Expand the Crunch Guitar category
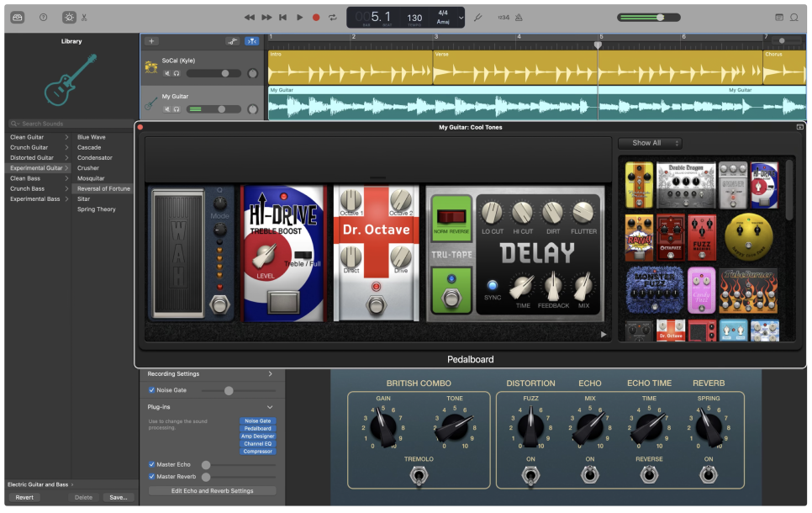This screenshot has height=513, width=812. pyautogui.click(x=66, y=148)
